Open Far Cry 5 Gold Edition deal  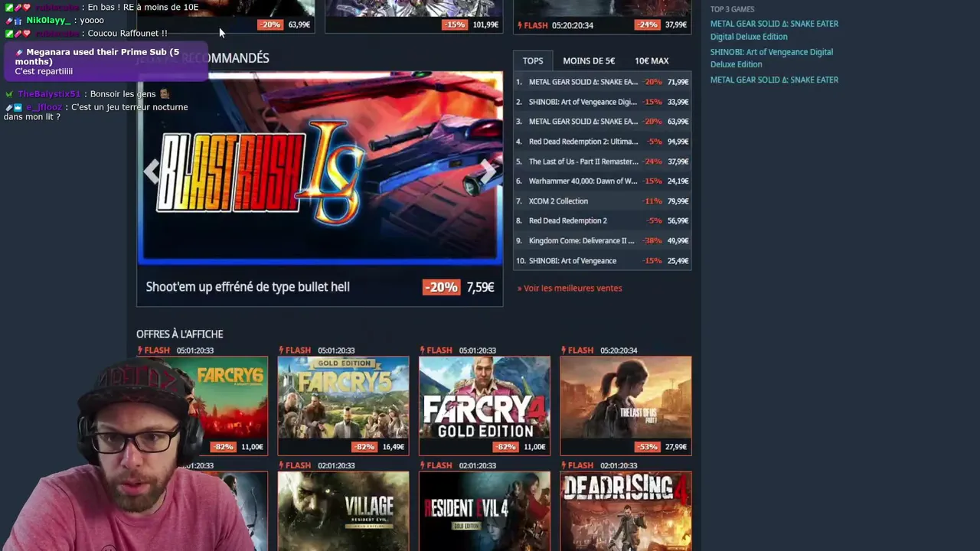coord(343,406)
